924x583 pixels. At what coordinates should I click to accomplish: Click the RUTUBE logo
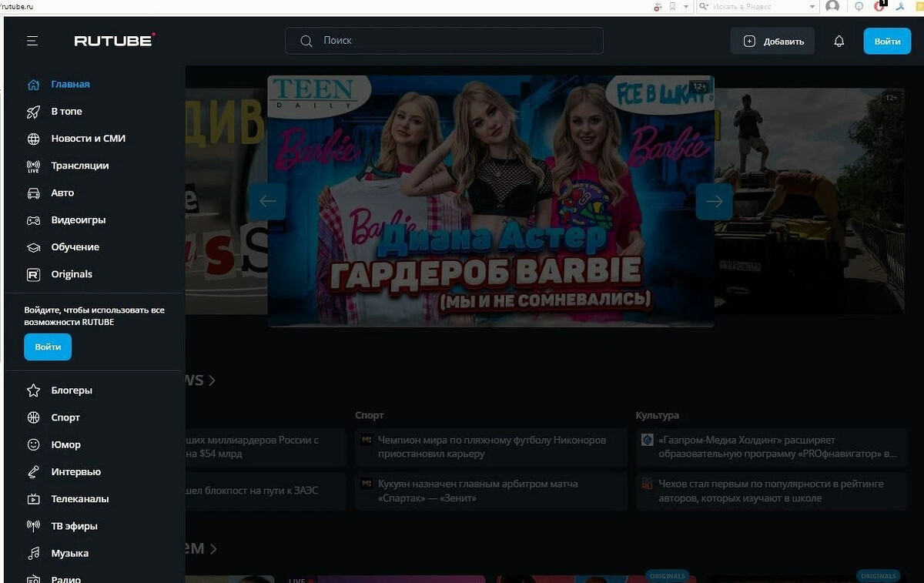[x=115, y=41]
